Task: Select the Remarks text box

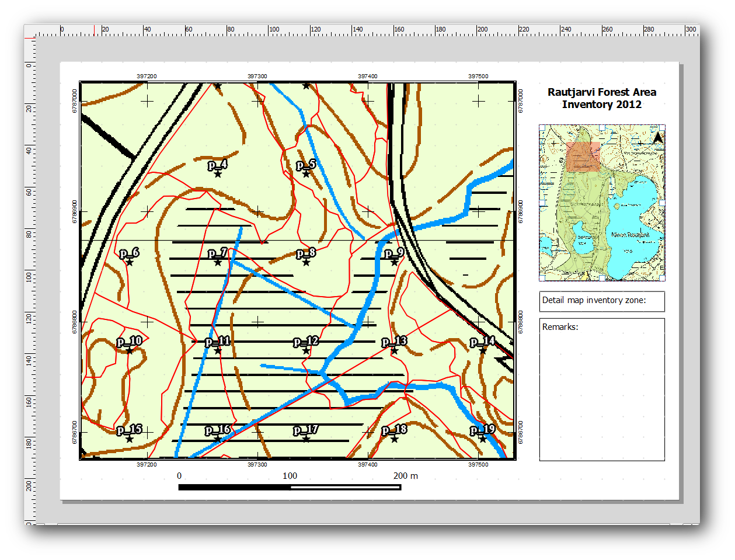Action: coord(601,389)
